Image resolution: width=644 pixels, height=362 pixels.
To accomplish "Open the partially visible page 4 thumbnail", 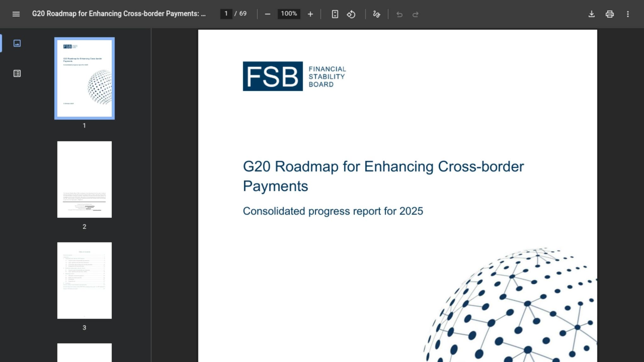I will click(84, 353).
